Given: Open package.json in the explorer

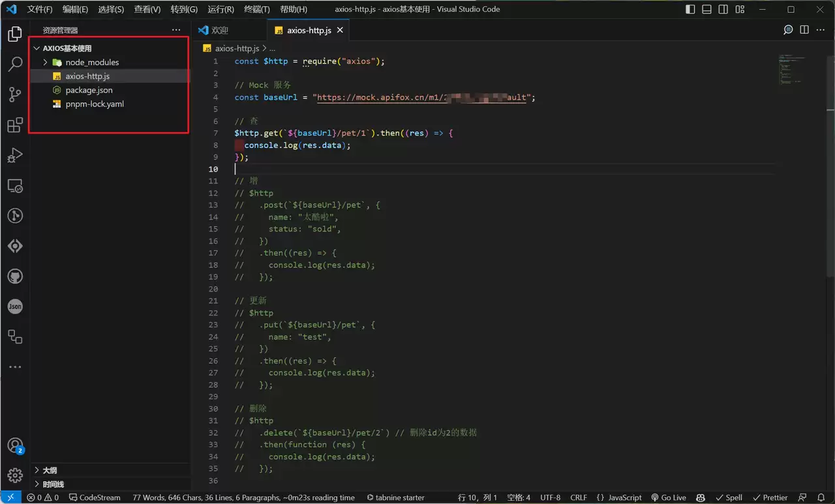Looking at the screenshot, I should pos(89,90).
